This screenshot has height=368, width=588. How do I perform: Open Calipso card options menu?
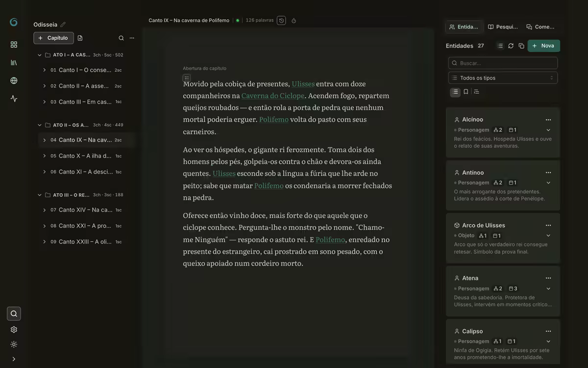coord(548,331)
